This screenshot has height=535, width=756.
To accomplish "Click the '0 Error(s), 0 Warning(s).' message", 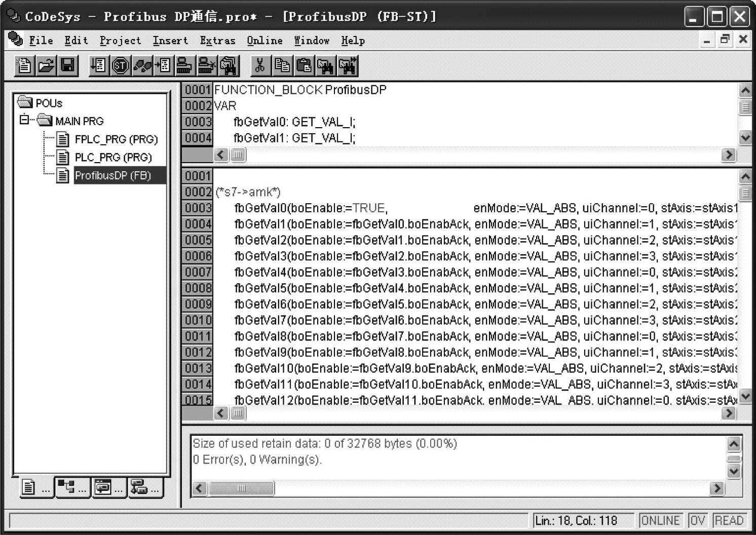I will 257,460.
